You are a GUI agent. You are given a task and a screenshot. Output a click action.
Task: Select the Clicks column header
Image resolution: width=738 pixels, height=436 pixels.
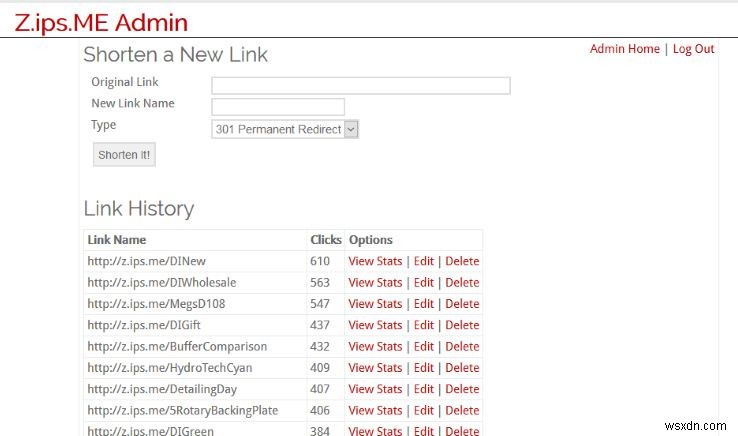point(326,240)
